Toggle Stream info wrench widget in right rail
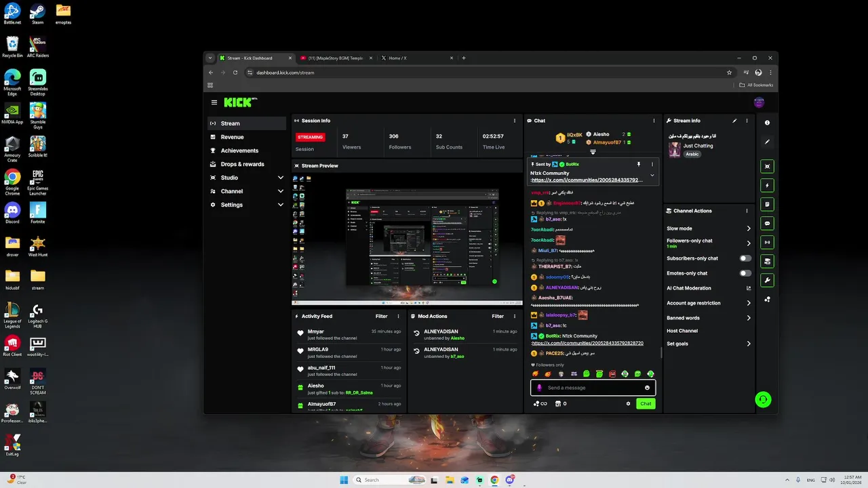The height and width of the screenshot is (488, 868). click(768, 280)
